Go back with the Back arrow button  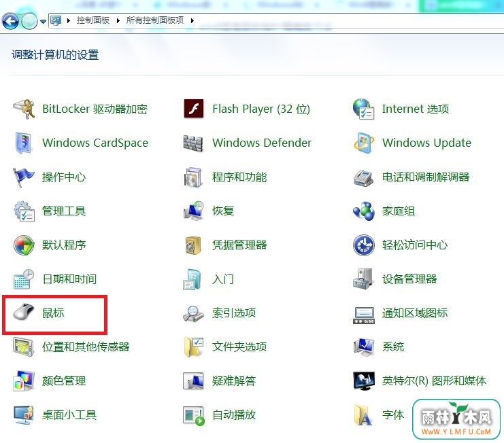(10, 21)
